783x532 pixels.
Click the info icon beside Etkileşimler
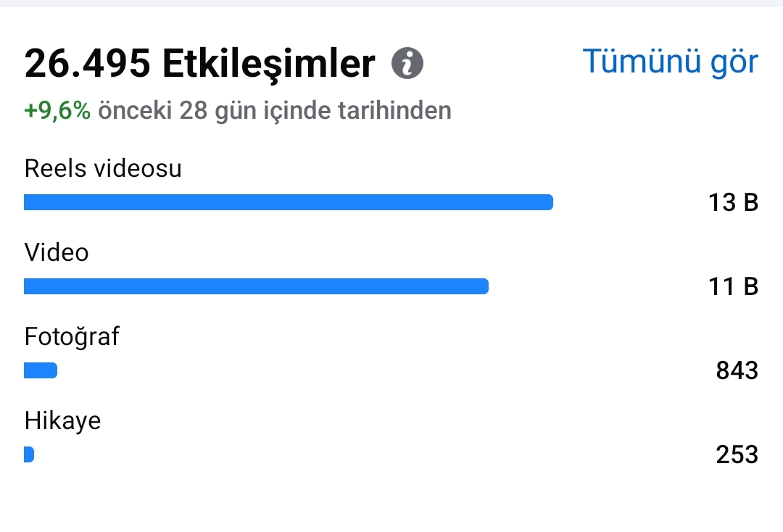coord(407,63)
